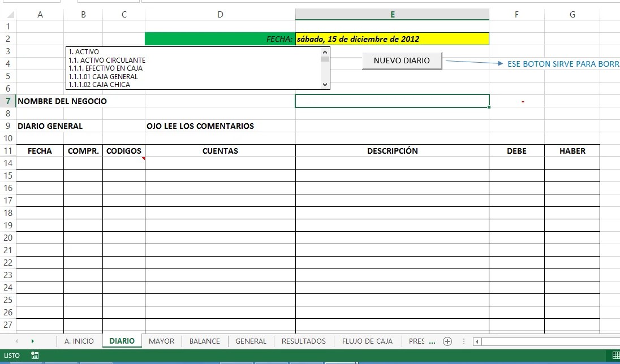Open the RESULTADOS sheet tab
620x364 pixels.
point(304,341)
